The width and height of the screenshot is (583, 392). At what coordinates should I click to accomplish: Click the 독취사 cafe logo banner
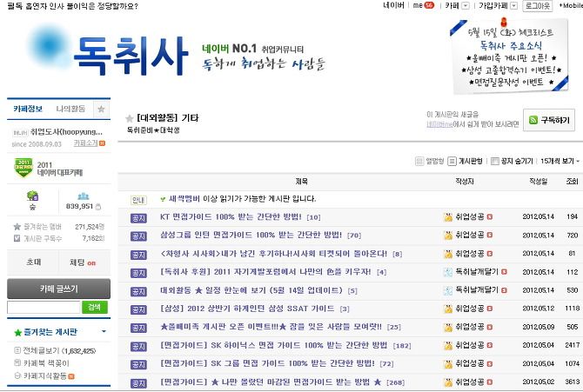tap(131, 54)
